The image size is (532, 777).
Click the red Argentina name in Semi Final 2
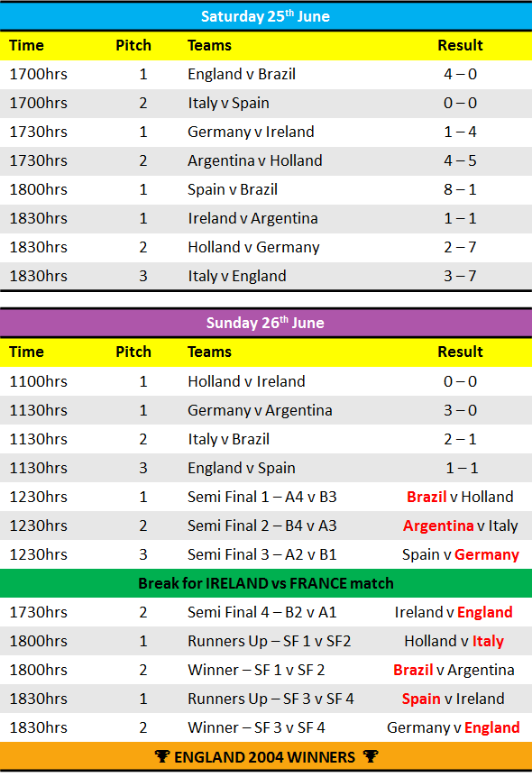[x=438, y=526]
